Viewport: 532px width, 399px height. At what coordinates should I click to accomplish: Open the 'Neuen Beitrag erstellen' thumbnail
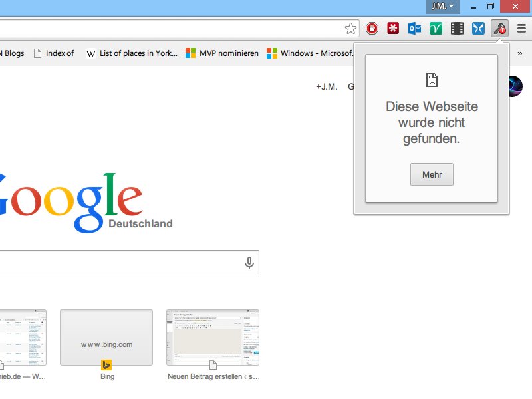pyautogui.click(x=213, y=337)
